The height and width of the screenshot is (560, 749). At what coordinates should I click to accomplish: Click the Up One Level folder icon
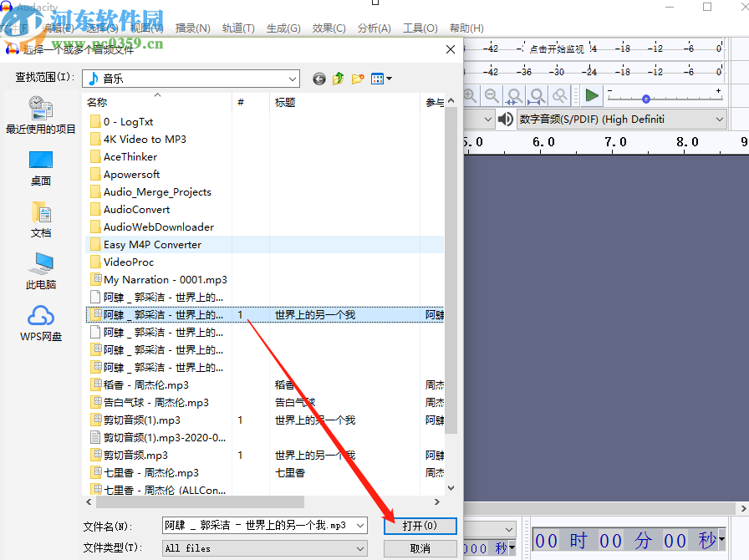coord(337,78)
